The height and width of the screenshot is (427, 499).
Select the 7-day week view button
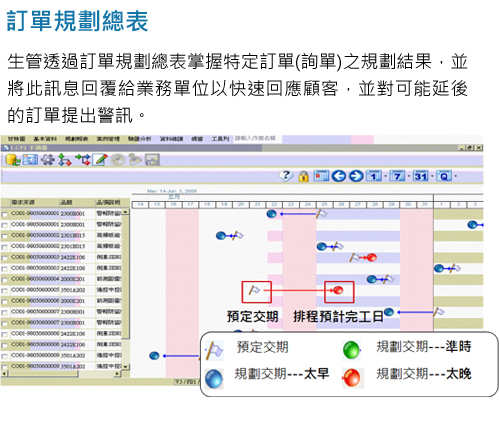point(398,176)
